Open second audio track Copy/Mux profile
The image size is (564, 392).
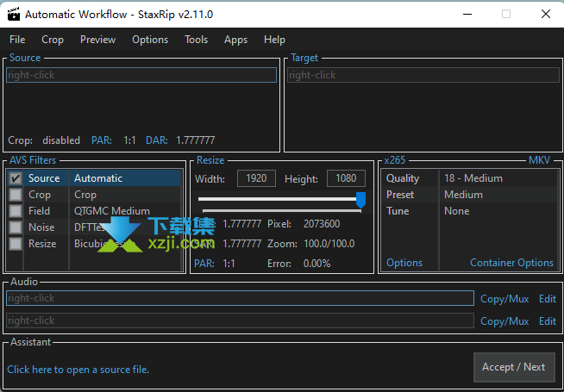click(x=504, y=321)
